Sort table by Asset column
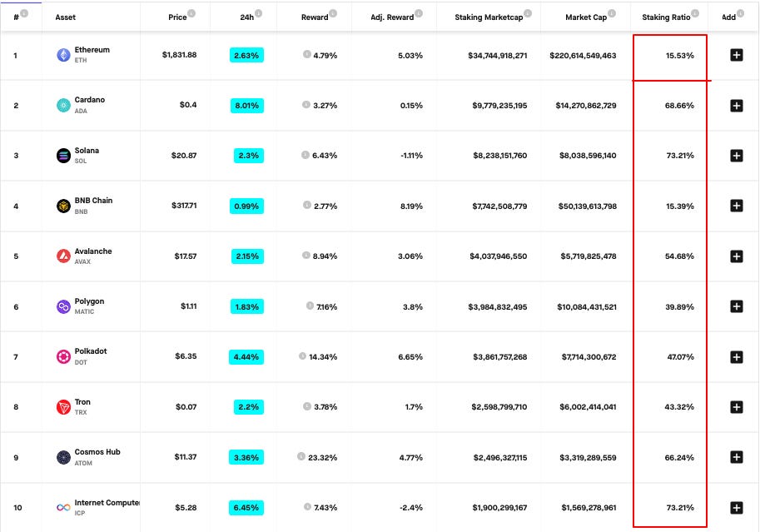The image size is (760, 532). coord(66,17)
